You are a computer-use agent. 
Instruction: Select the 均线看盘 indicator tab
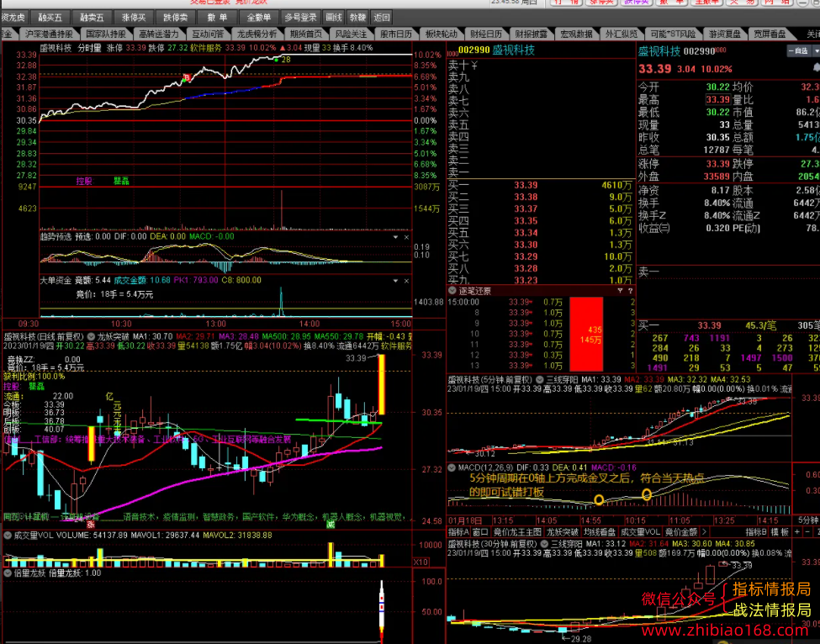pyautogui.click(x=600, y=532)
